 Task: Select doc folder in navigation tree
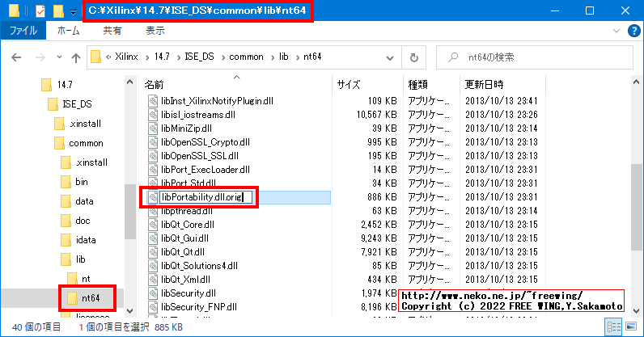pyautogui.click(x=83, y=221)
